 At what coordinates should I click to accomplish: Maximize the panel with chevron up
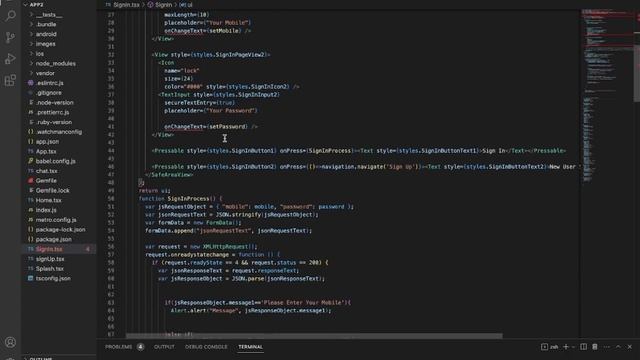coord(618,347)
